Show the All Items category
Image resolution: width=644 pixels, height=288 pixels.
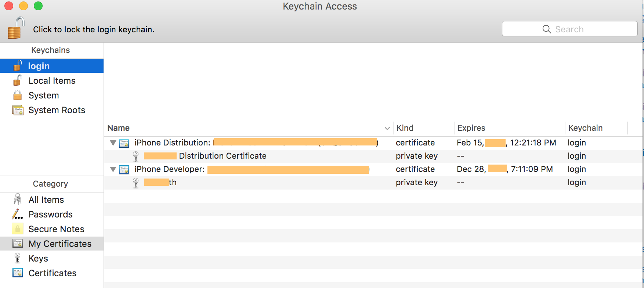pos(46,200)
